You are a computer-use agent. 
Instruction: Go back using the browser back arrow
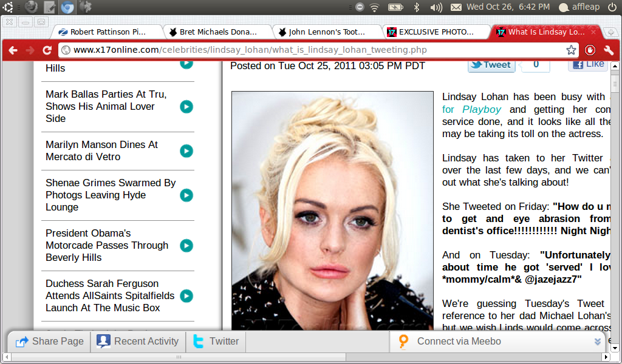(x=13, y=50)
